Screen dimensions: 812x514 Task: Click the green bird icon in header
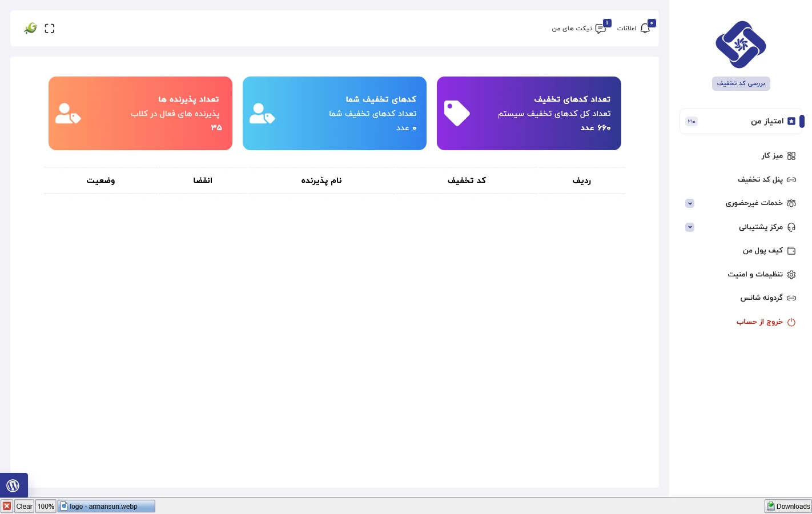pos(30,28)
